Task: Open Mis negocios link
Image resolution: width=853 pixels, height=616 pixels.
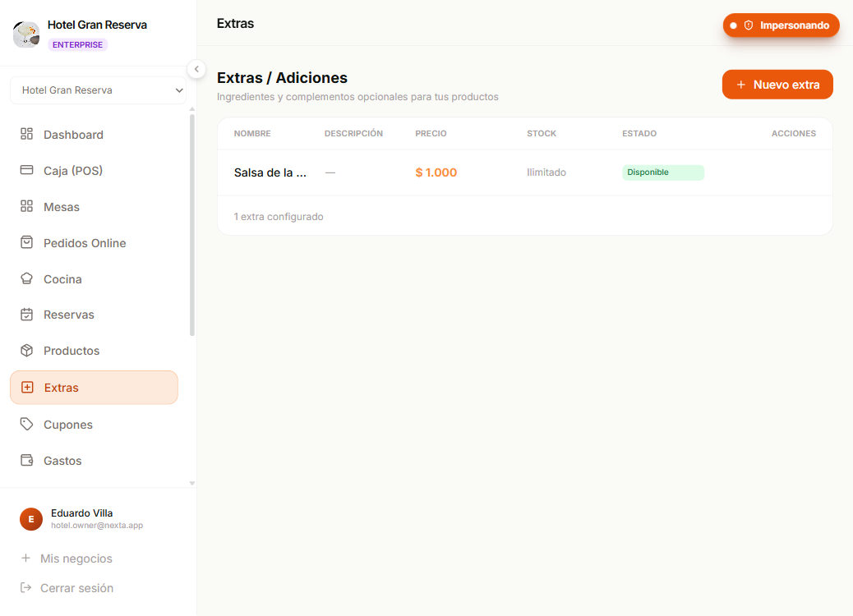Action: (76, 559)
